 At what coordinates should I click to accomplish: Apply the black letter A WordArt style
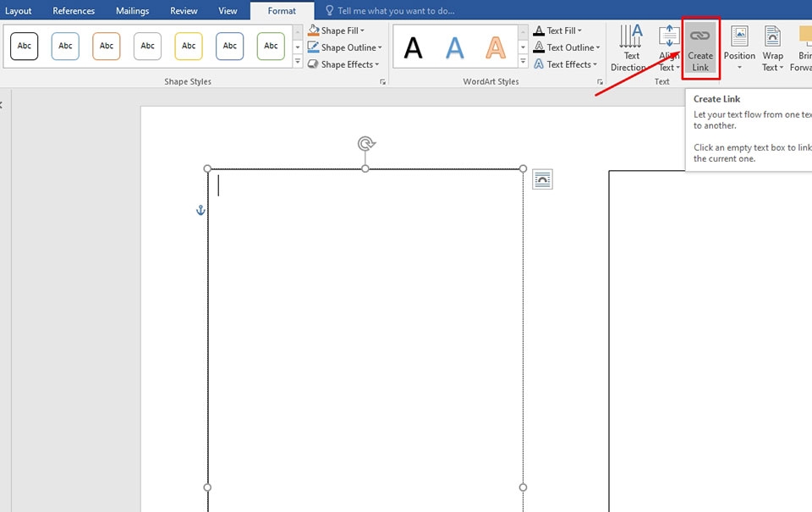413,47
